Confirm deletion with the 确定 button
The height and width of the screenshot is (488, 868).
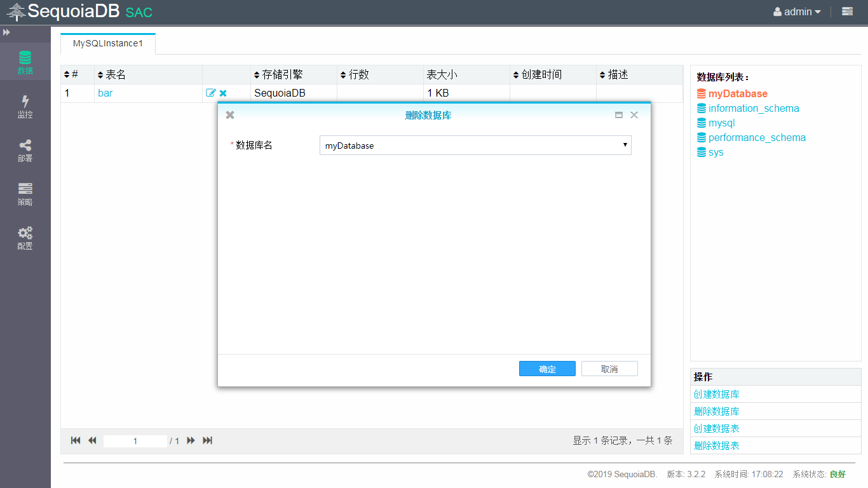(547, 369)
